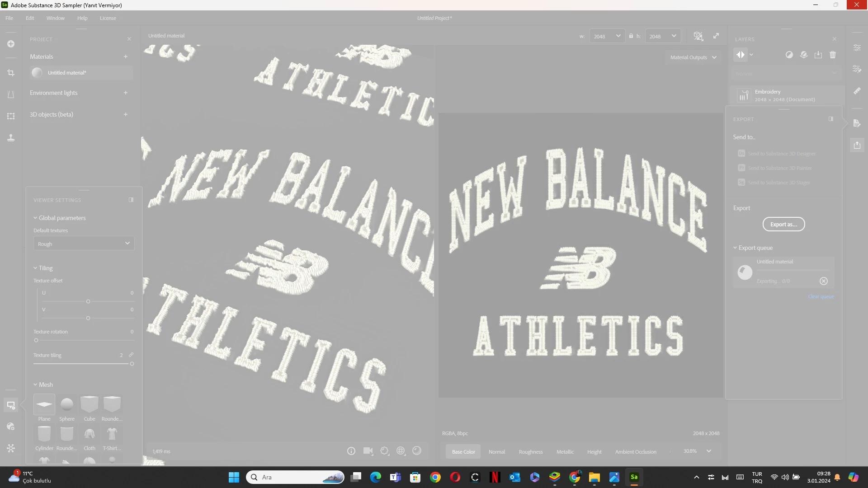Click the camera icon in 3D viewport toolbar
868x488 pixels.
(x=368, y=451)
